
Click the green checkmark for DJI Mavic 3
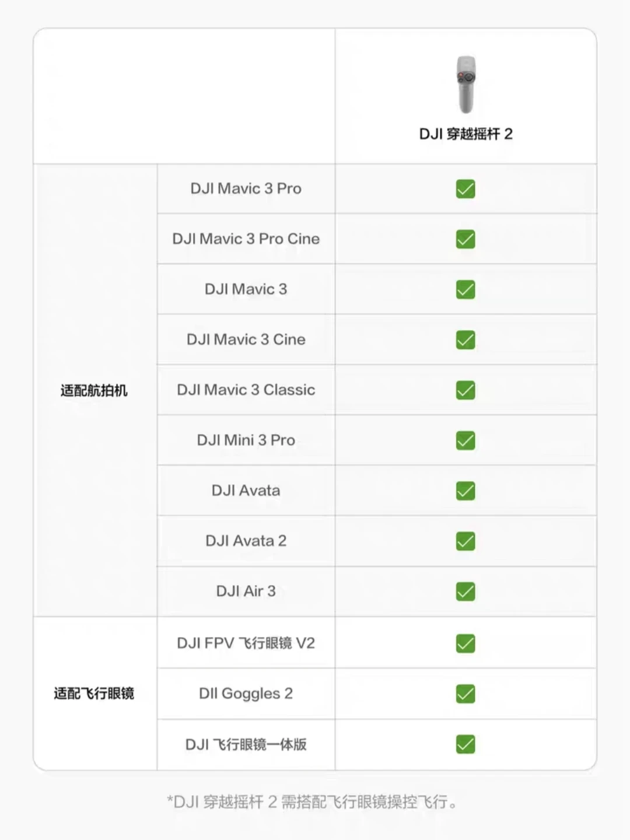[x=466, y=289]
